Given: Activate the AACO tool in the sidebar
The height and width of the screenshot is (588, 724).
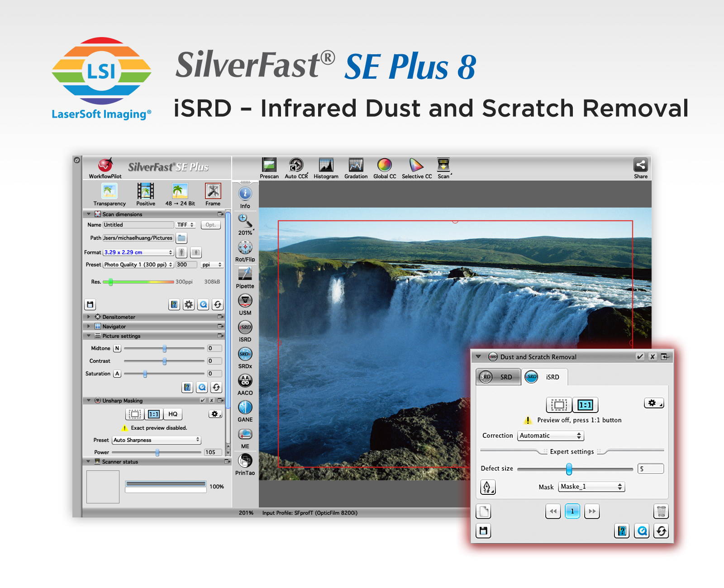Looking at the screenshot, I should coord(245,381).
